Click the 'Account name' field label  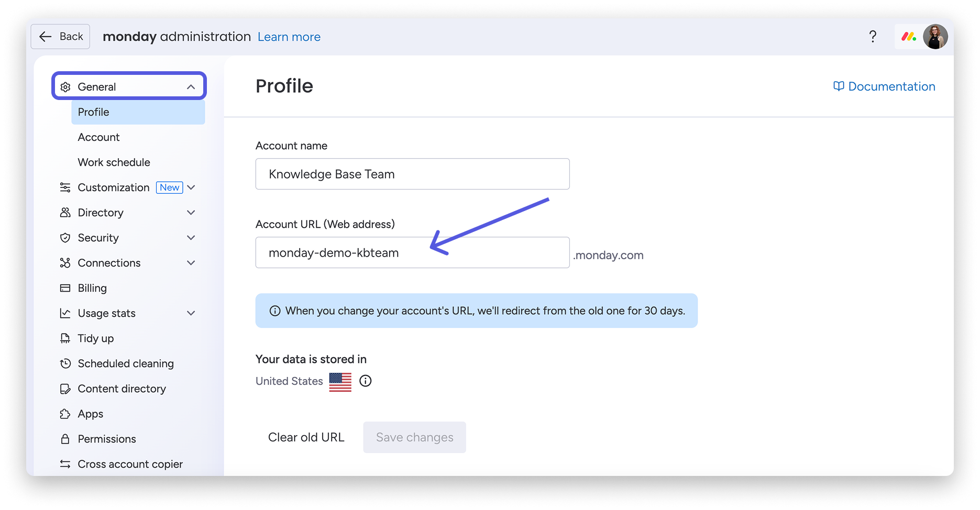(x=291, y=146)
